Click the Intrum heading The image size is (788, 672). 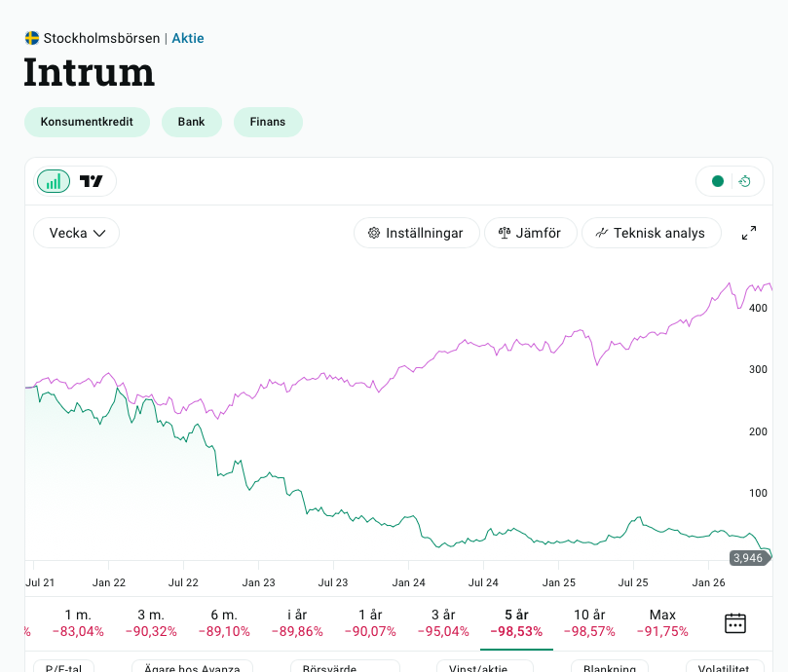tap(90, 72)
